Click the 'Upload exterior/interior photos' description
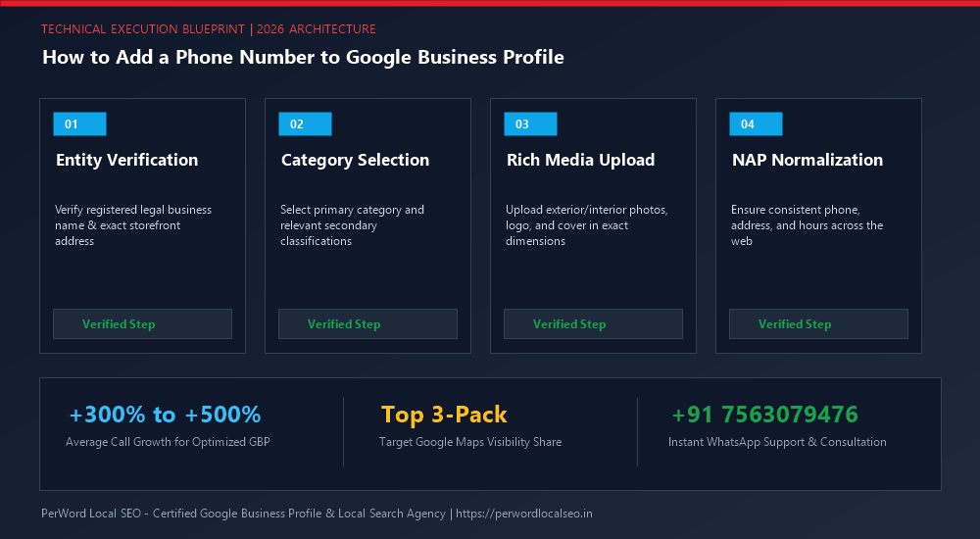The image size is (980, 539). point(586,225)
